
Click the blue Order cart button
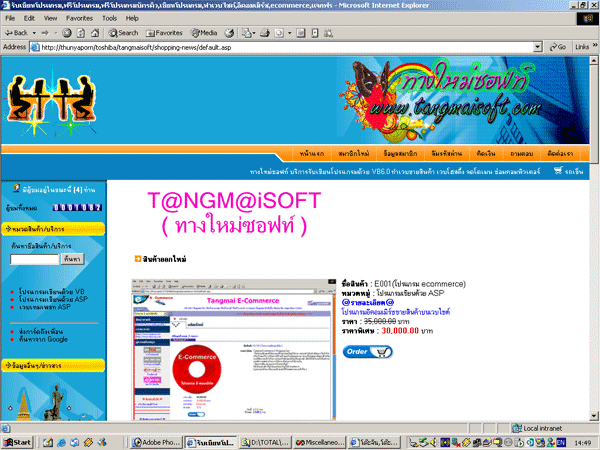pyautogui.click(x=367, y=352)
